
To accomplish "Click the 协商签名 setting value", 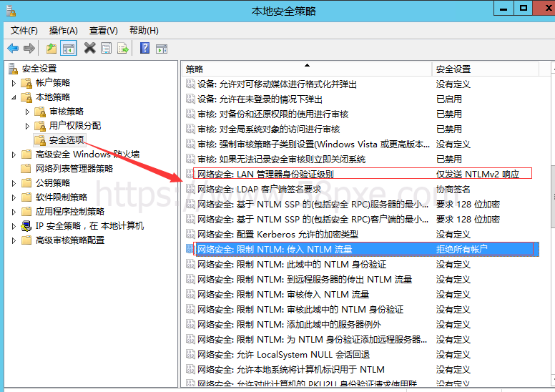I will (x=453, y=189).
